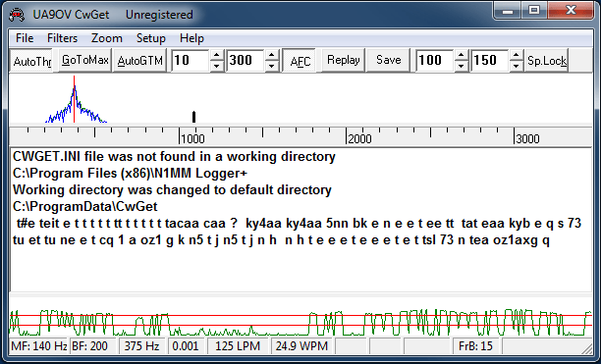
Task: Increase the value 100 with up arrow
Action: pyautogui.click(x=462, y=55)
